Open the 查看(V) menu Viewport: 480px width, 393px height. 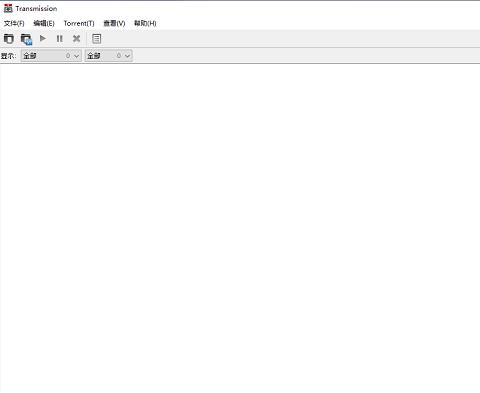point(114,23)
